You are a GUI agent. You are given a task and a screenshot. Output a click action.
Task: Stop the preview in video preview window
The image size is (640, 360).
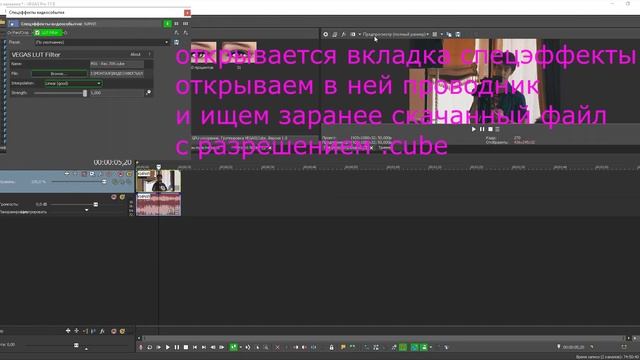pyautogui.click(x=490, y=129)
